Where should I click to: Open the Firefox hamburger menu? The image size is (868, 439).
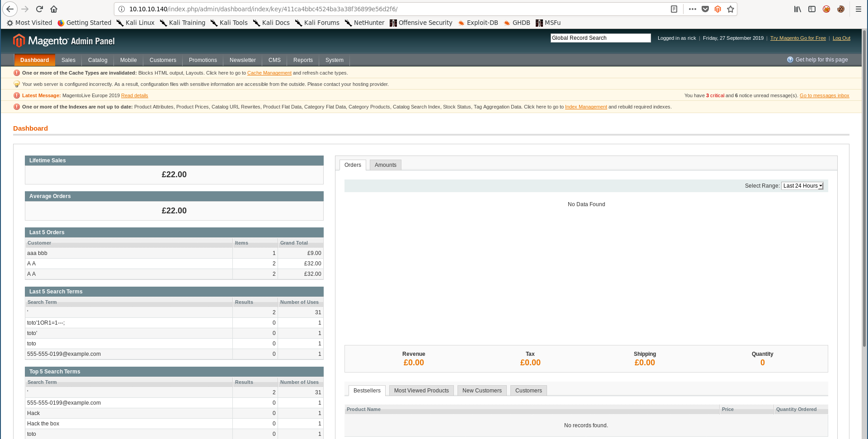tap(858, 9)
